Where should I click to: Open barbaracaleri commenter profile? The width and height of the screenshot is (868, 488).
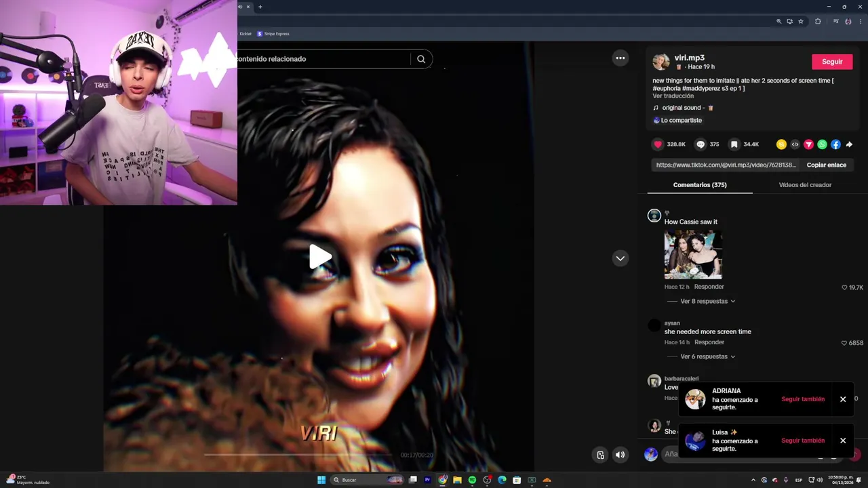tap(682, 379)
